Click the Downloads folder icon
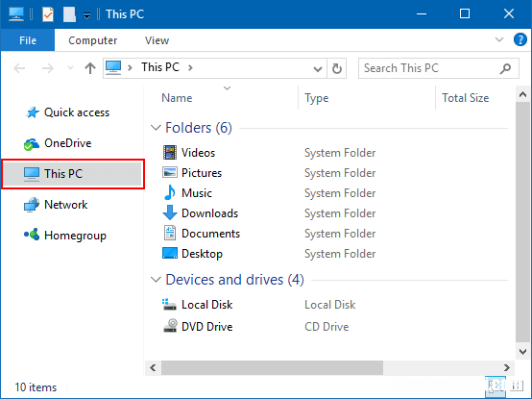532x399 pixels. click(170, 212)
